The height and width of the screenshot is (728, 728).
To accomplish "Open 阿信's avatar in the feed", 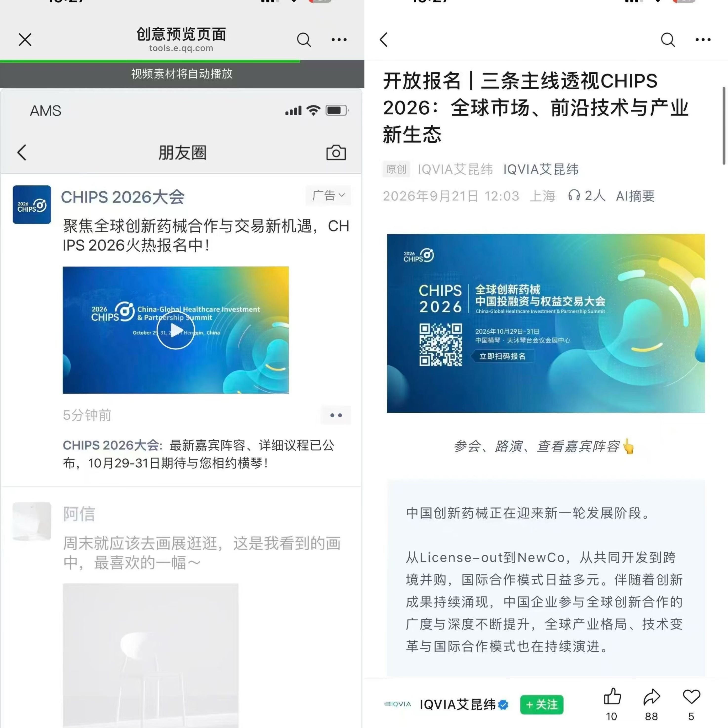I will [x=32, y=522].
